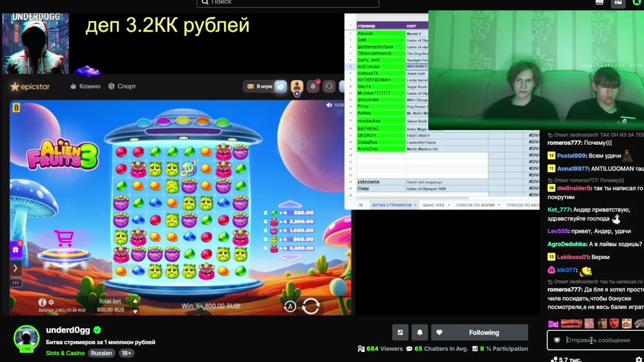Open the slot game settings gear
The width and height of the screenshot is (644, 362).
pyautogui.click(x=51, y=302)
